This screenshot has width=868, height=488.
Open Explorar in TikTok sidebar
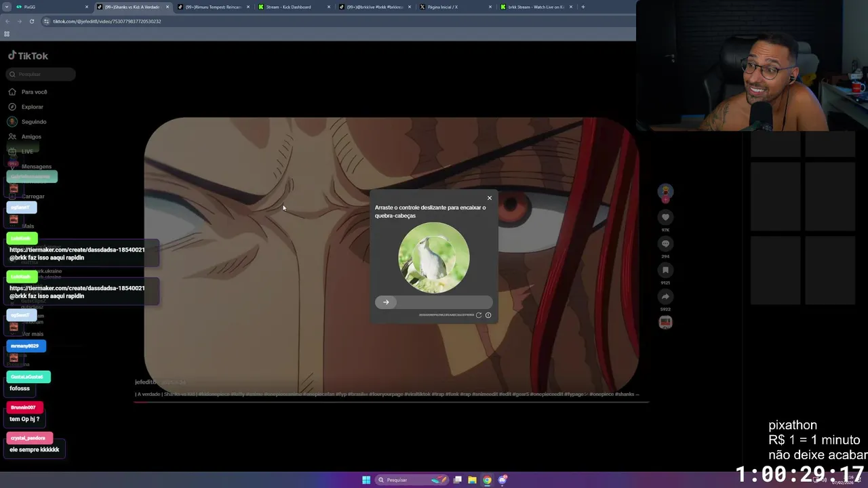click(32, 107)
